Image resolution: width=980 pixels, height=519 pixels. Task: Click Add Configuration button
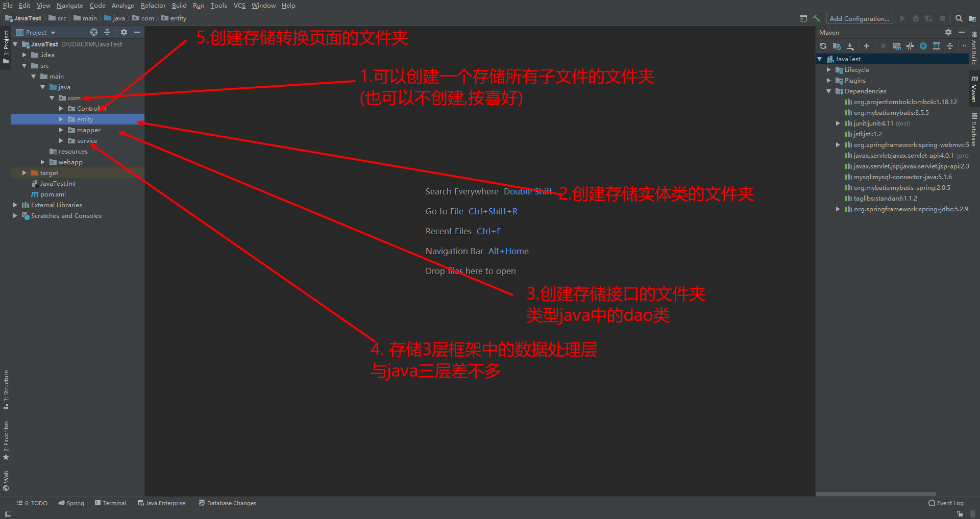click(860, 18)
